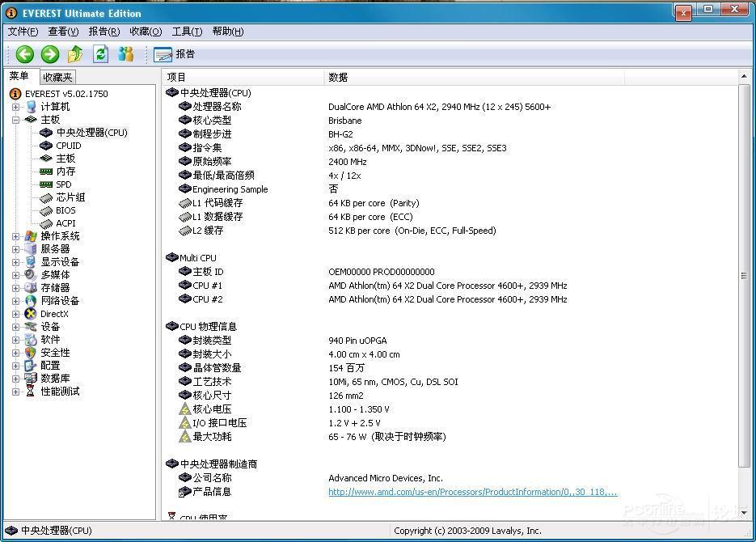Expand the 存储器 tree branch
Image resolution: width=756 pixels, height=542 pixels.
click(x=15, y=288)
